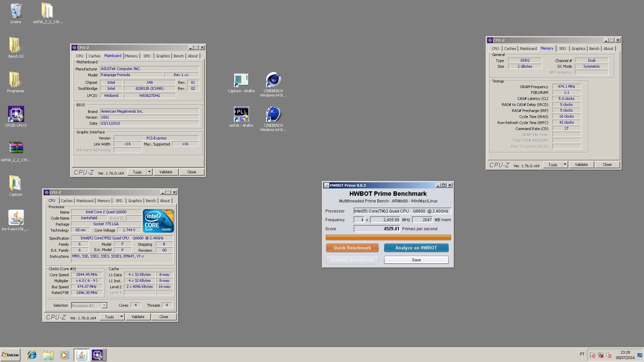Screen dimensions: 644x362
Task: Open the Capture folder icon
Action: [x=16, y=186]
